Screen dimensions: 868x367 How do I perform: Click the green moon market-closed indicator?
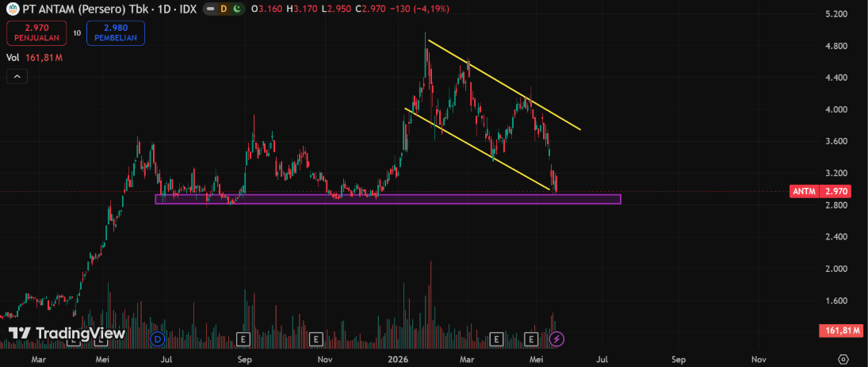[x=237, y=9]
